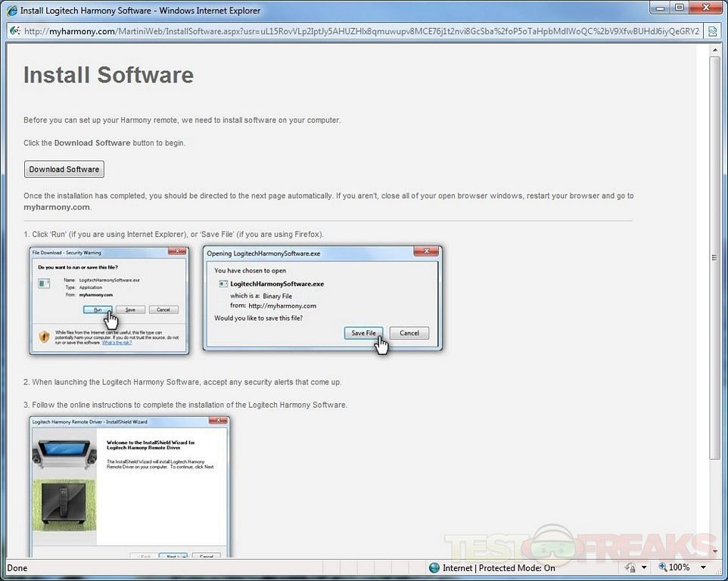Click the compatibility view icon in address bar
The image size is (728, 581).
[x=712, y=32]
